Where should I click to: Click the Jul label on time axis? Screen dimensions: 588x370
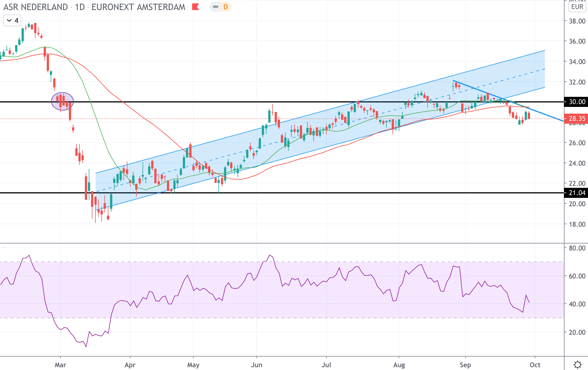pyautogui.click(x=326, y=365)
